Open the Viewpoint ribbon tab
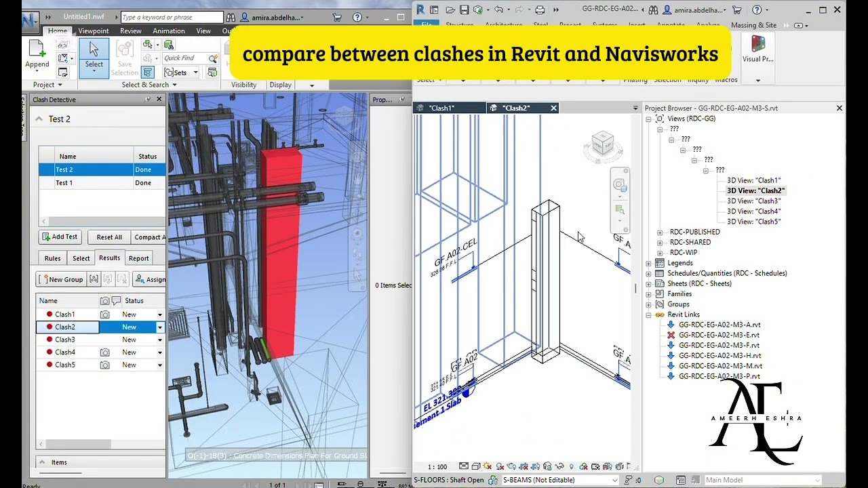The height and width of the screenshot is (488, 868). [x=93, y=30]
